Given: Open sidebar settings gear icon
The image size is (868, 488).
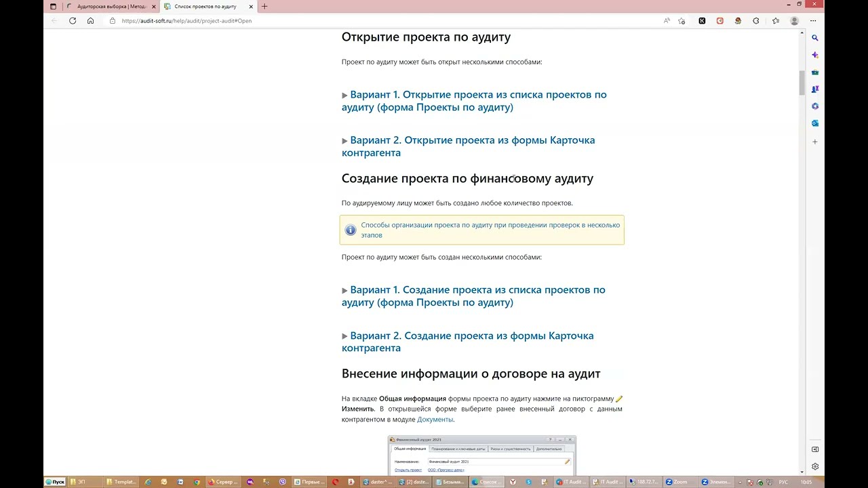Looking at the screenshot, I should 815,466.
